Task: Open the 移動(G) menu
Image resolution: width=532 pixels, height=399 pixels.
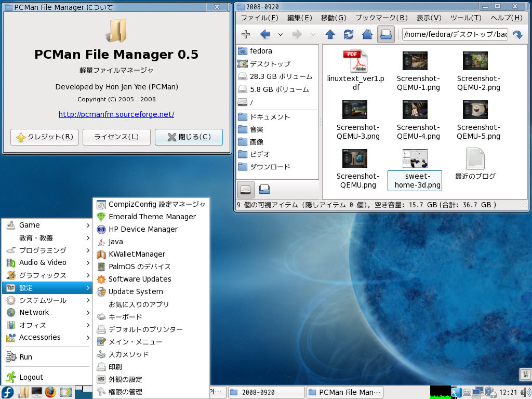Action: tap(334, 18)
